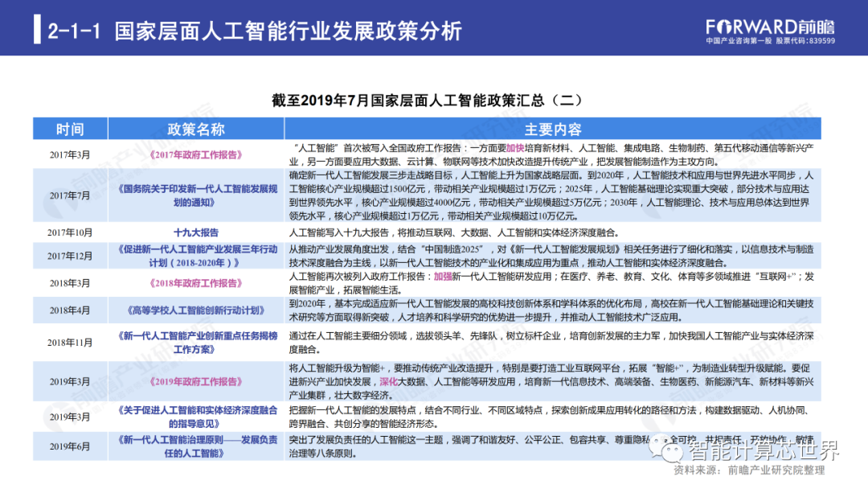Select the date cell 2018年11月
The height and width of the screenshot is (489, 868).
[x=70, y=343]
